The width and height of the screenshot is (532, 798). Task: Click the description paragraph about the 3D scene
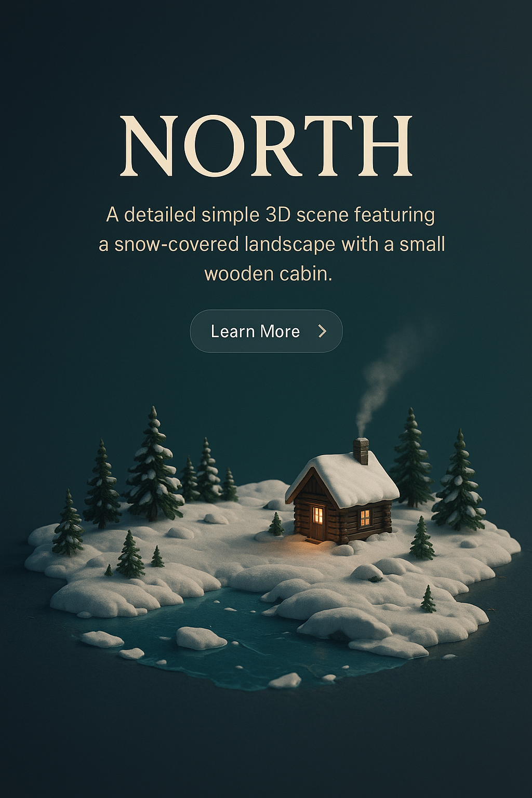(x=271, y=244)
